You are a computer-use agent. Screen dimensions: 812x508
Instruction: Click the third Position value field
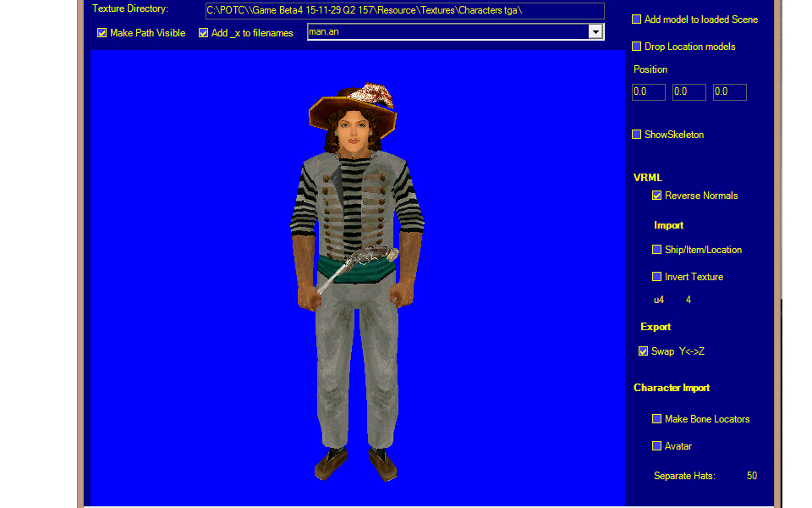[x=729, y=91]
